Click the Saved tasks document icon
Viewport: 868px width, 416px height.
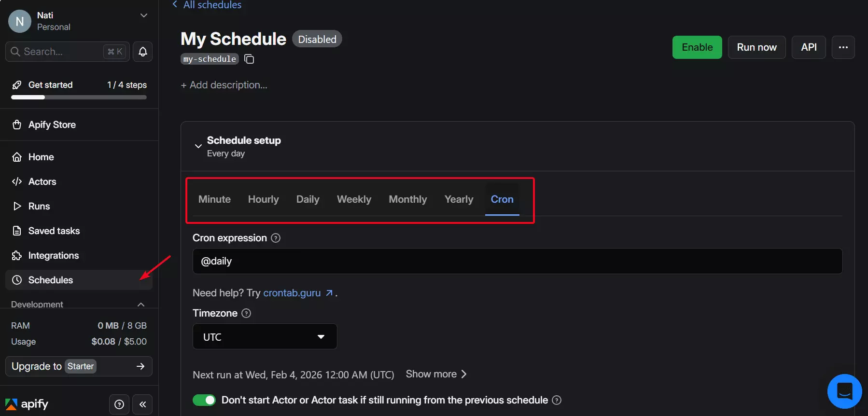pyautogui.click(x=17, y=231)
